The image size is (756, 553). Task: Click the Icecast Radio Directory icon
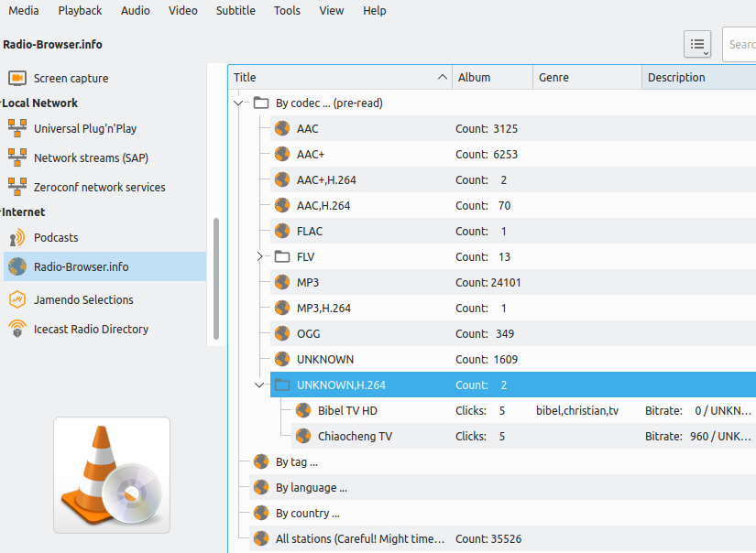click(x=17, y=329)
